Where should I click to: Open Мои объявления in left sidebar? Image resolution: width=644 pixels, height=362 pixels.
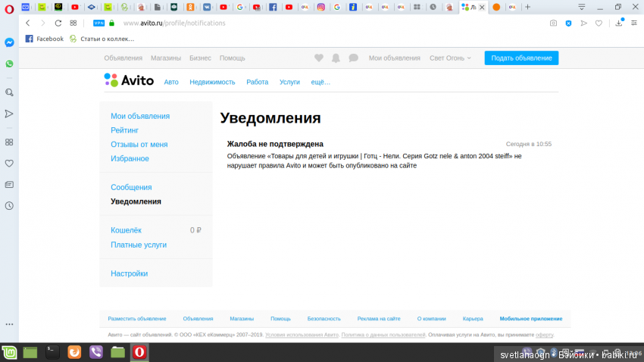pos(140,116)
